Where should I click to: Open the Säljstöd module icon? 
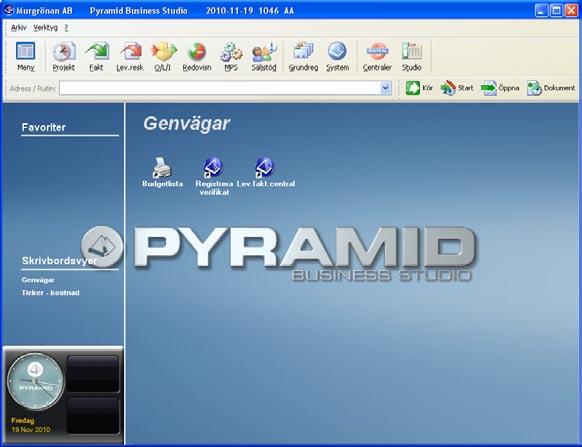coord(264,56)
